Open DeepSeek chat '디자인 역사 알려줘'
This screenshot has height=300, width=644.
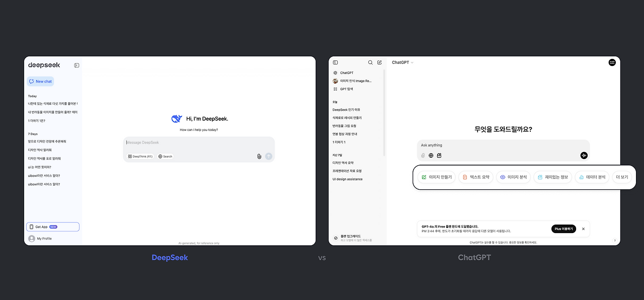click(x=40, y=150)
